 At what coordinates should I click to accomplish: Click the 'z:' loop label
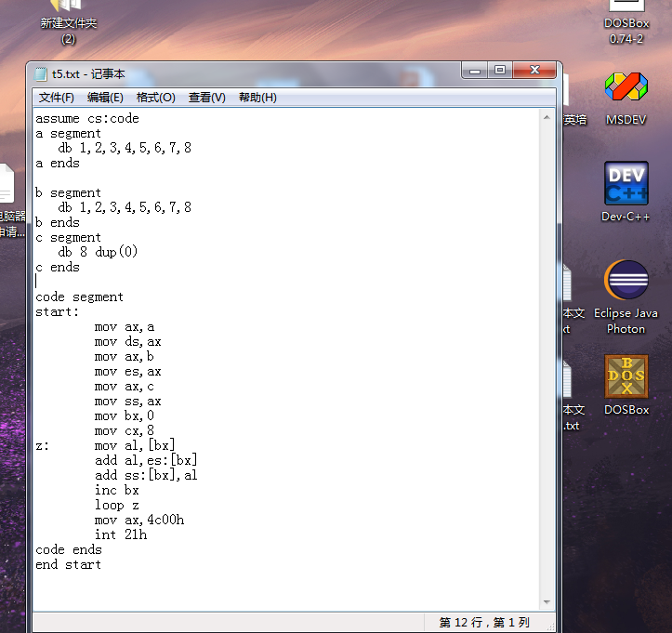click(42, 446)
